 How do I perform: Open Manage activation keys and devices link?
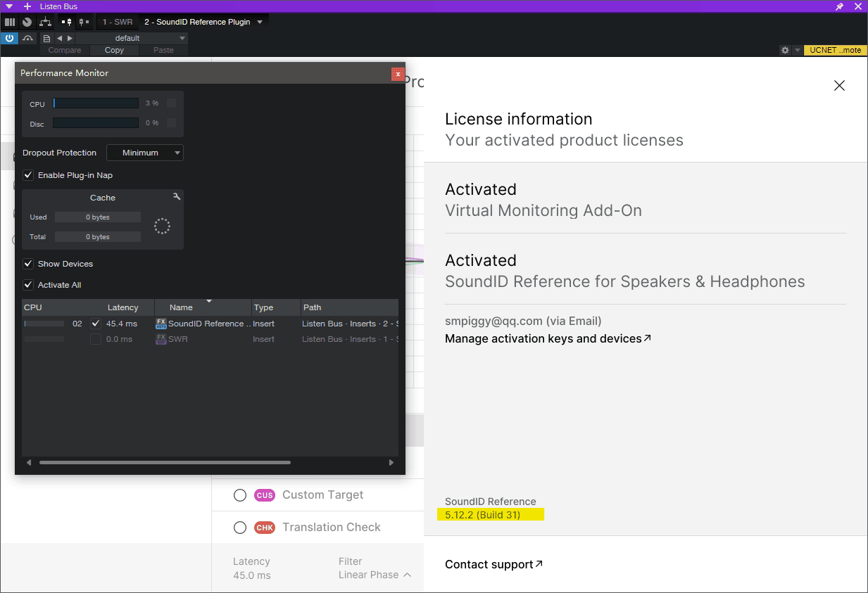(548, 338)
